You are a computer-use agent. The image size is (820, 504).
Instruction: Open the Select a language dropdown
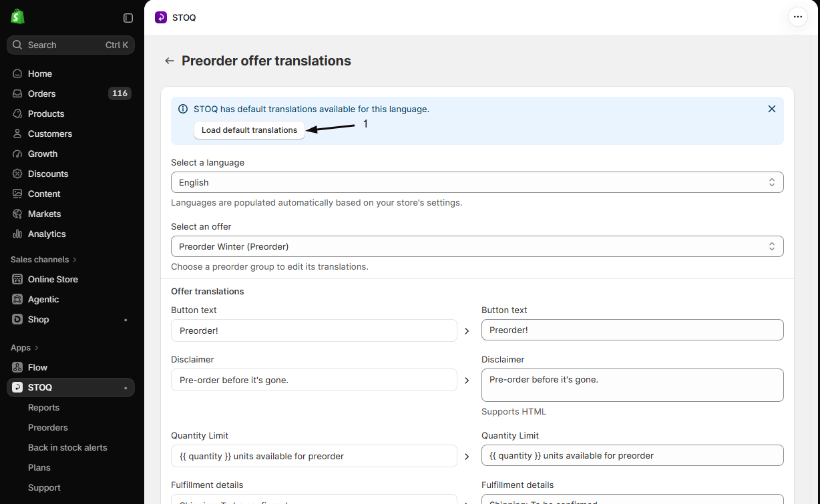click(477, 182)
